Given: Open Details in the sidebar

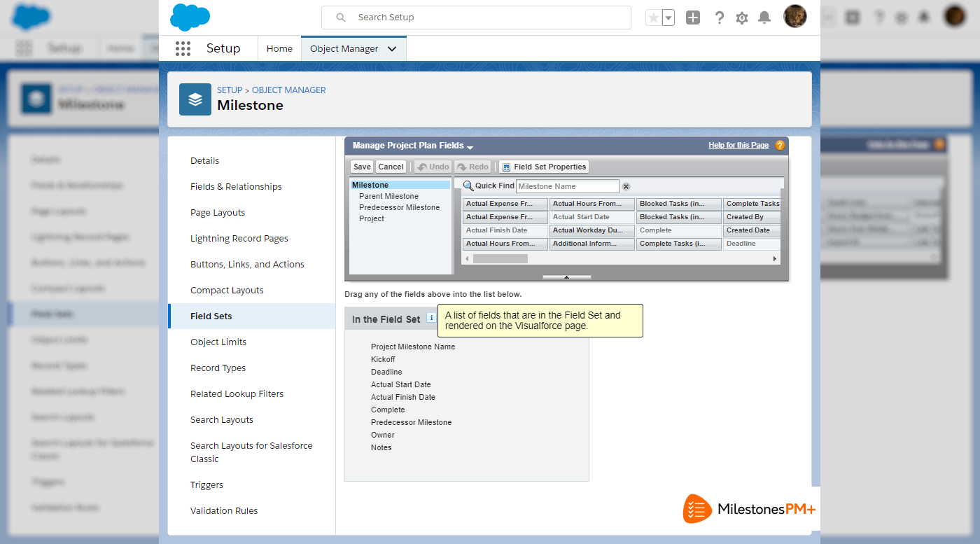Looking at the screenshot, I should point(204,160).
